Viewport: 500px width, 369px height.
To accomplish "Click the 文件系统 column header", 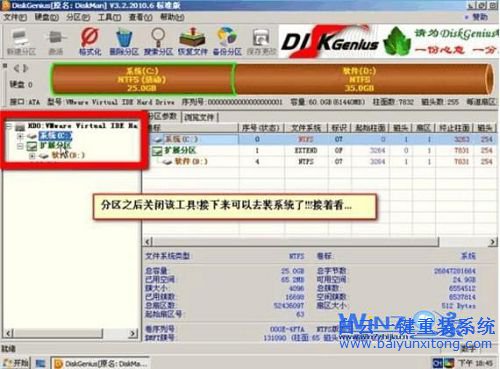I will [x=306, y=128].
